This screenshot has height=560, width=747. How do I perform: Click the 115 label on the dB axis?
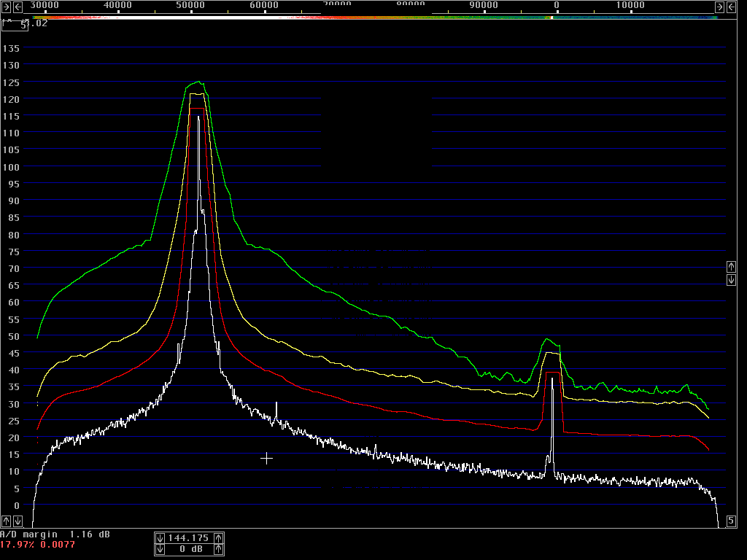[11, 116]
